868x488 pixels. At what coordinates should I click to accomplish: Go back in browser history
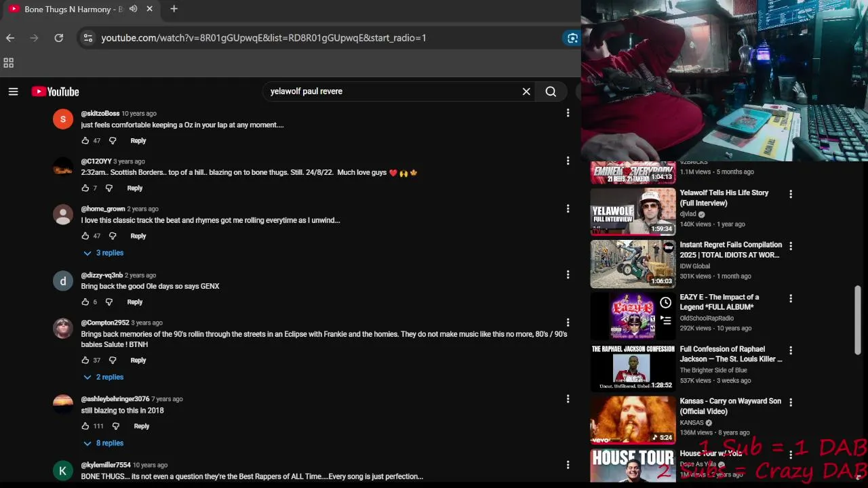coord(10,38)
